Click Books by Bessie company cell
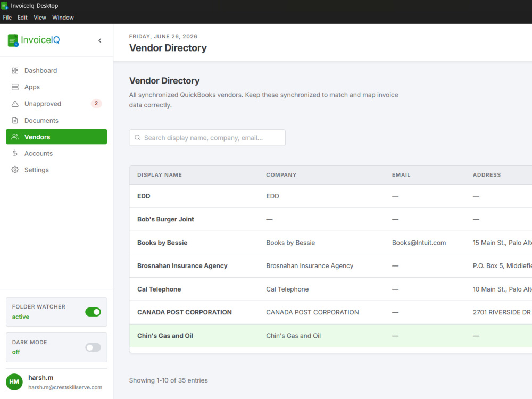Screen dimensions: 532x399 290,243
